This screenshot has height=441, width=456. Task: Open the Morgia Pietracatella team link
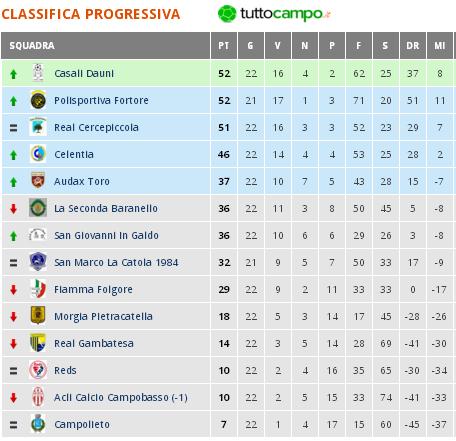103,316
